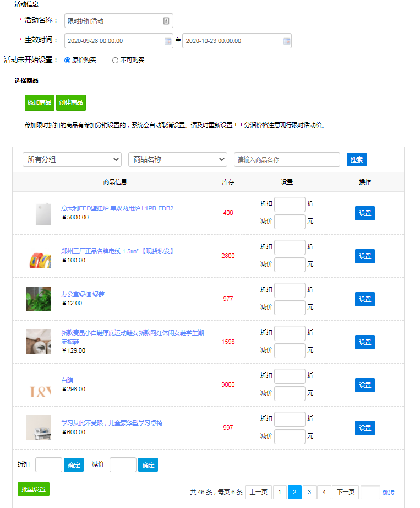Click the 小白鞋 shoe product thumbnail
The width and height of the screenshot is (420, 508).
[39, 342]
